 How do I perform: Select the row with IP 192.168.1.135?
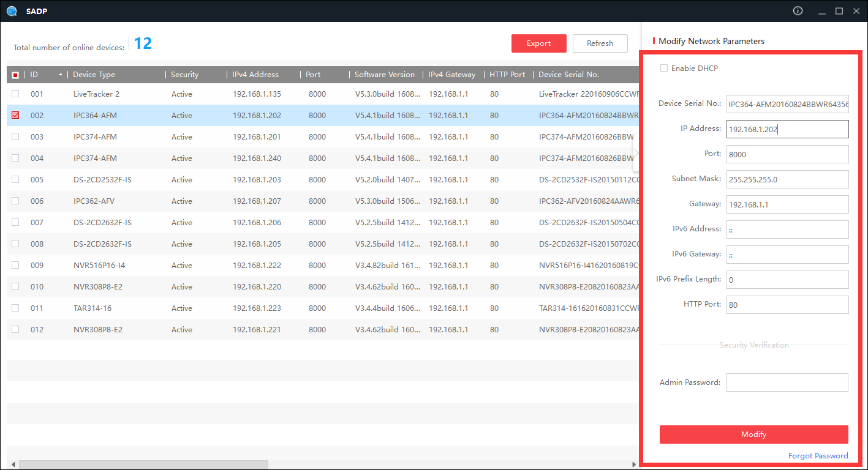pyautogui.click(x=323, y=94)
